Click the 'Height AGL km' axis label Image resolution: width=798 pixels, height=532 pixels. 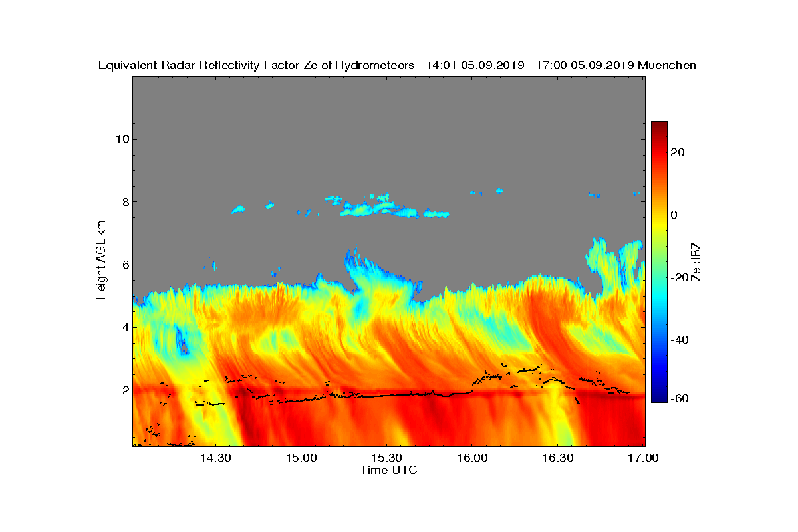[x=101, y=261]
